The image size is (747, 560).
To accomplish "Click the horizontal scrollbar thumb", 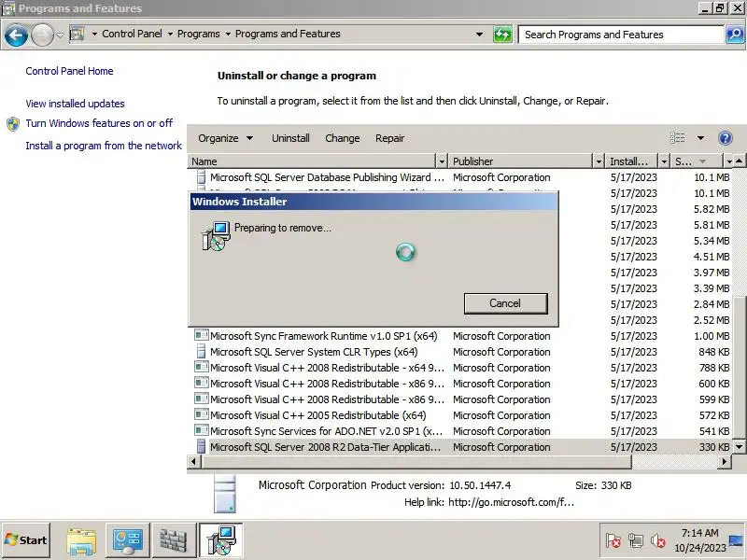I will (x=416, y=461).
